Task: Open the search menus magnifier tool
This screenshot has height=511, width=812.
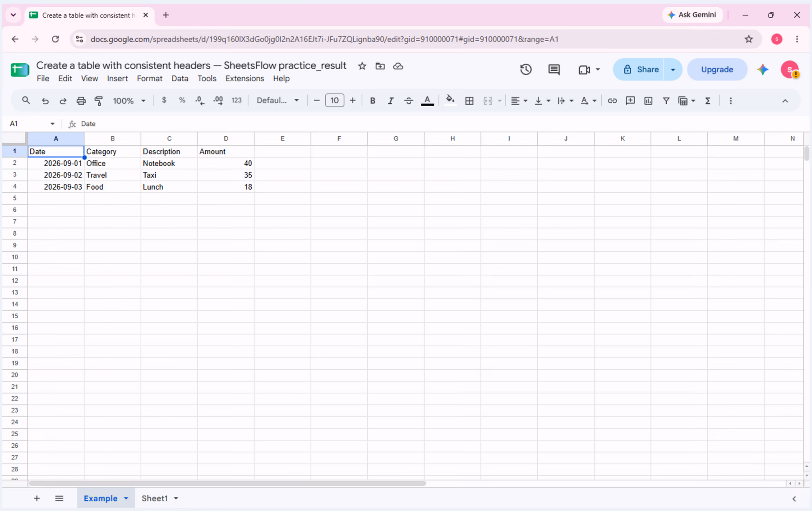Action: click(26, 101)
